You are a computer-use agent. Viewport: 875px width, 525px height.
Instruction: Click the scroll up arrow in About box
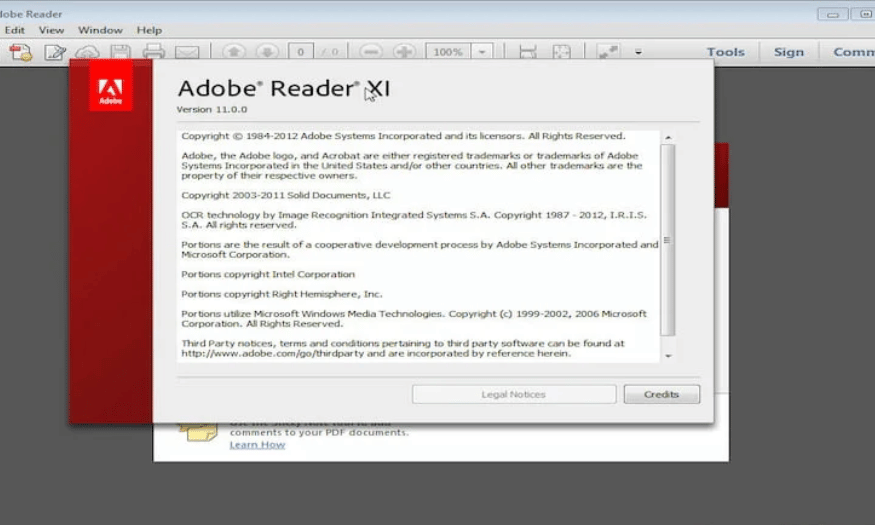click(x=668, y=137)
